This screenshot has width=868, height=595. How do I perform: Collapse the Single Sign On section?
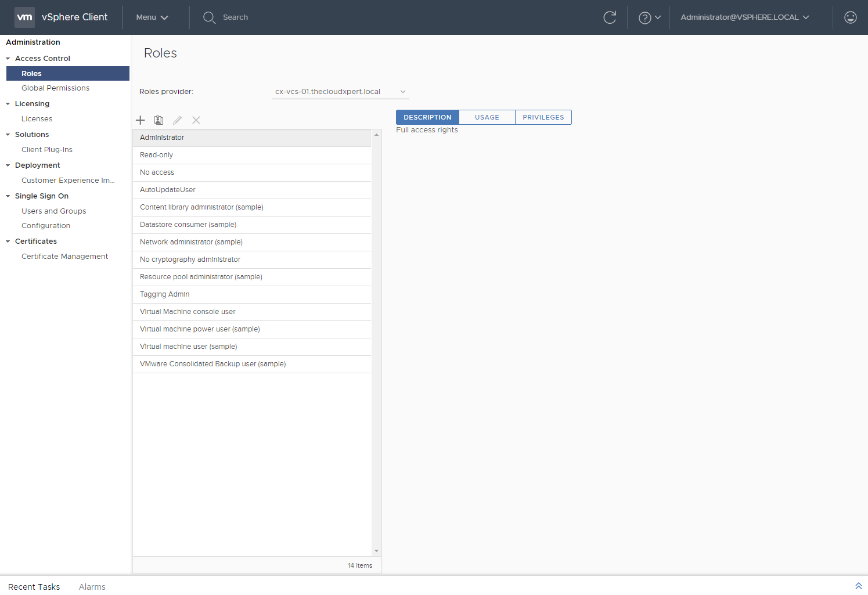point(8,196)
